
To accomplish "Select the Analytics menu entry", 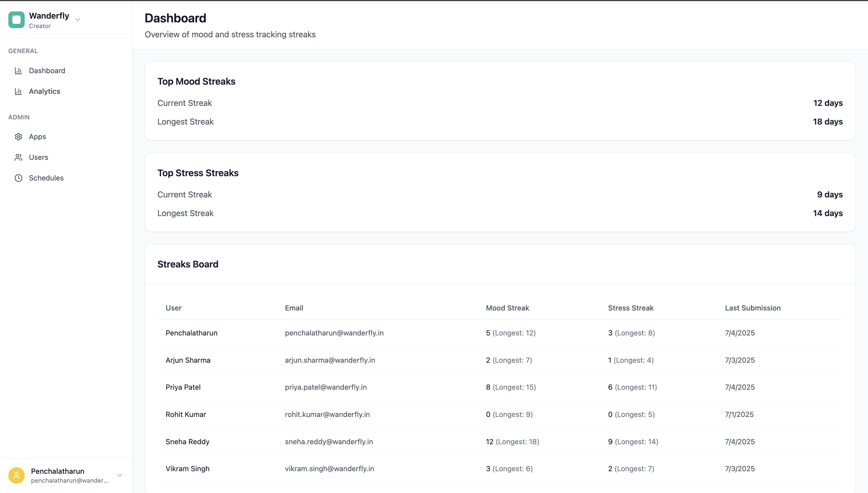I will tap(44, 91).
